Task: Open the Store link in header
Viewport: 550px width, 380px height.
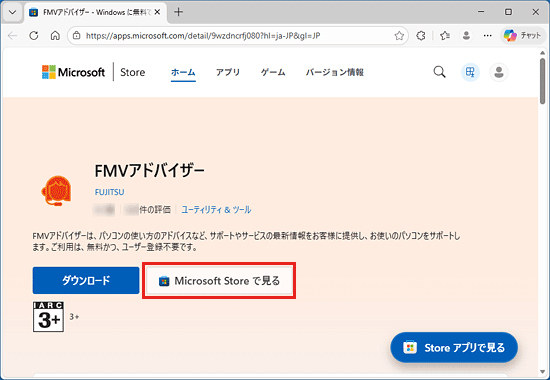Action: coord(133,72)
